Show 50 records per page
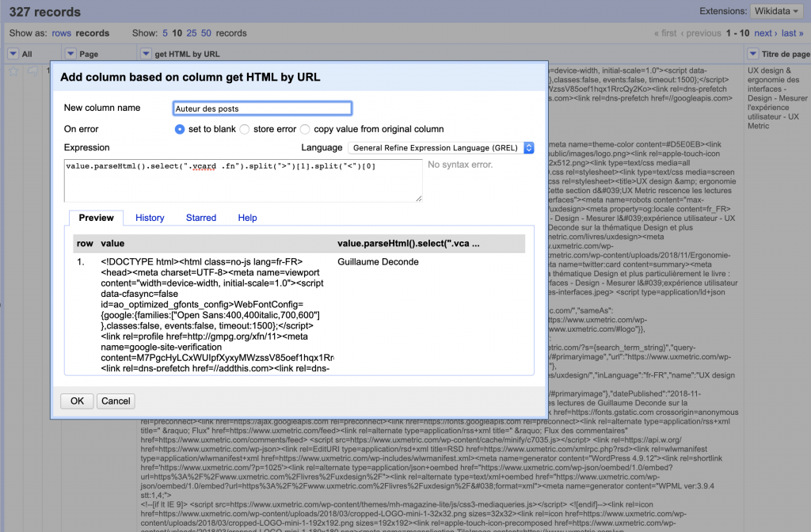The height and width of the screenshot is (532, 811). coord(206,33)
